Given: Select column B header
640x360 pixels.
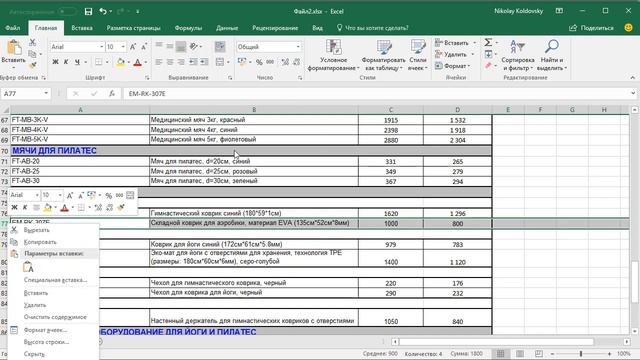Looking at the screenshot, I should (254, 109).
